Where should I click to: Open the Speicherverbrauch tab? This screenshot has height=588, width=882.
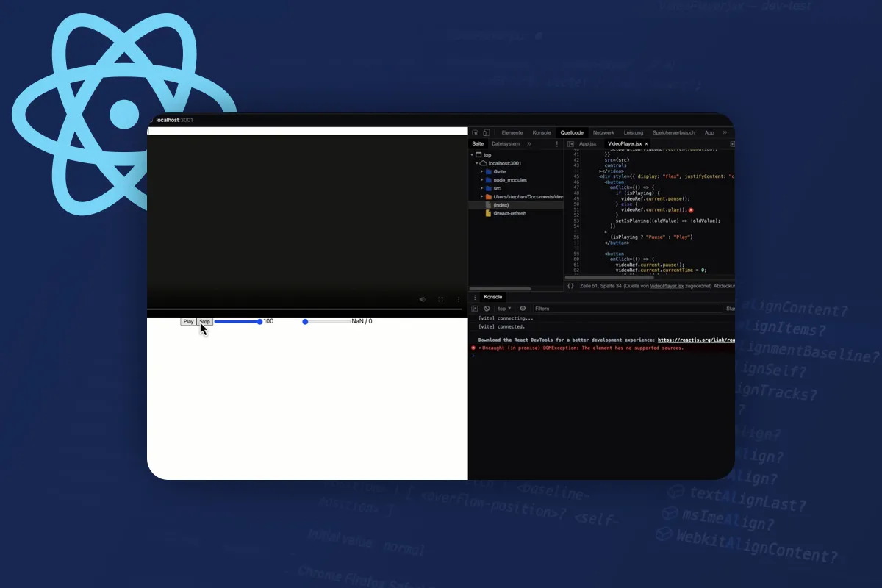[x=674, y=132]
